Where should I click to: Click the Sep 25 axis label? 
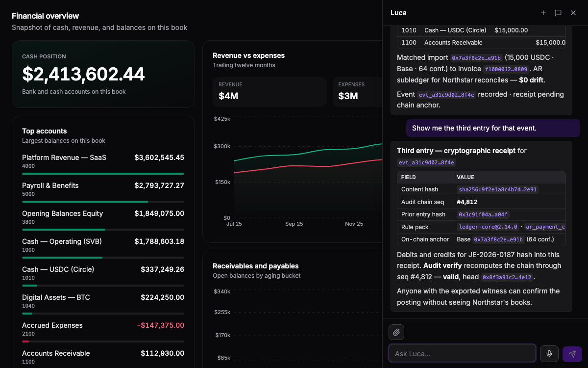(x=294, y=224)
